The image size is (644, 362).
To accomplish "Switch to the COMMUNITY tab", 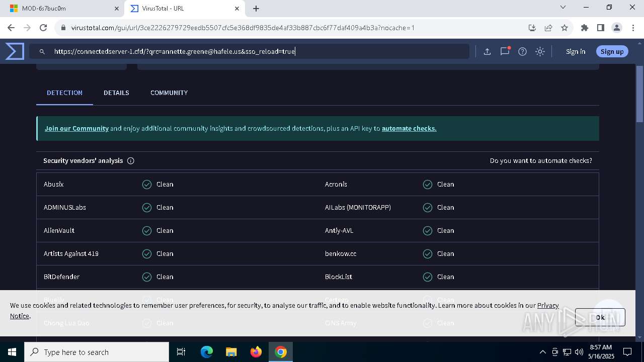I will coord(169,93).
